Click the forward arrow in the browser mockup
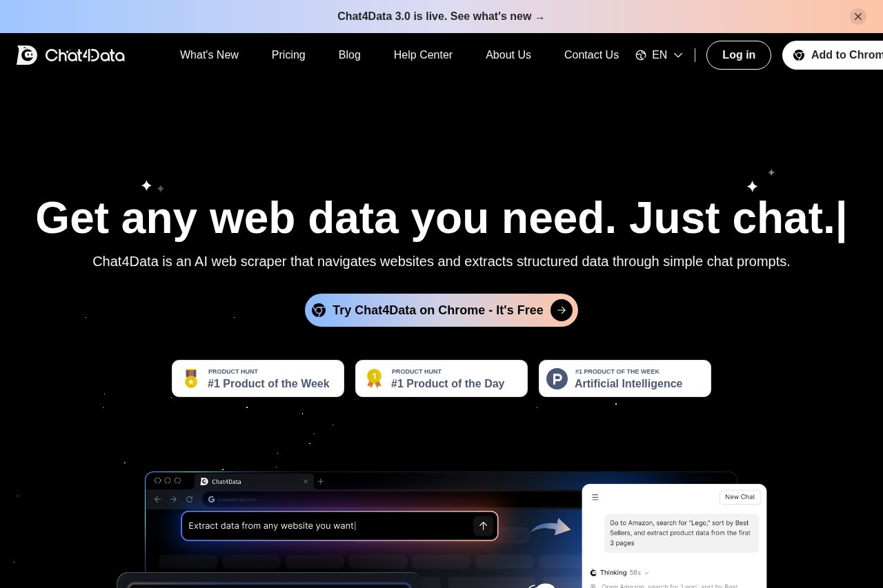This screenshot has height=588, width=883. pyautogui.click(x=173, y=499)
